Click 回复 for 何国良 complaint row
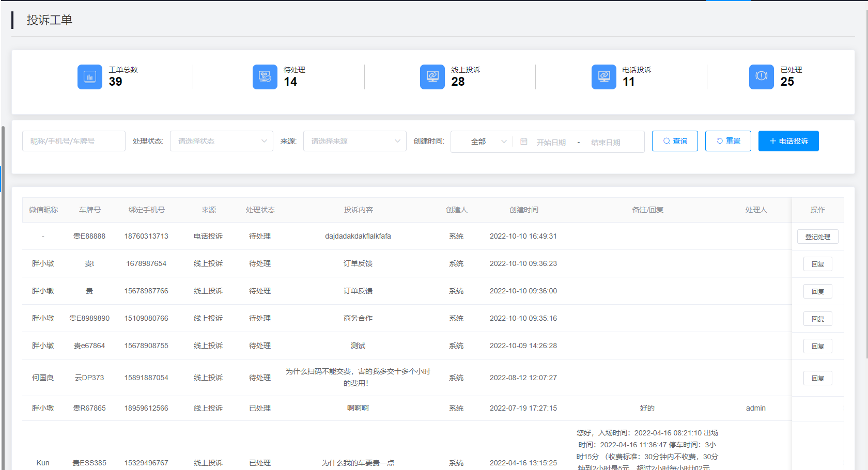Screen dimensions: 868x470 tap(817, 378)
